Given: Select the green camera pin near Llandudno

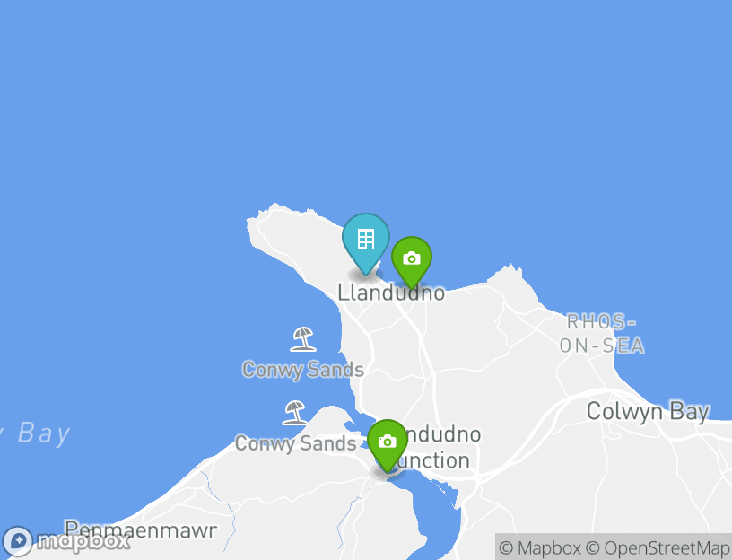Looking at the screenshot, I should (x=411, y=261).
